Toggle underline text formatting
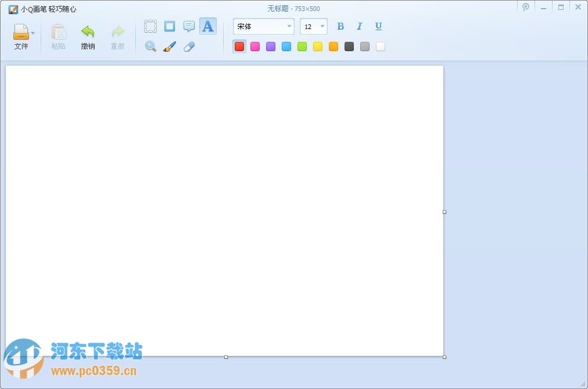 tap(378, 26)
